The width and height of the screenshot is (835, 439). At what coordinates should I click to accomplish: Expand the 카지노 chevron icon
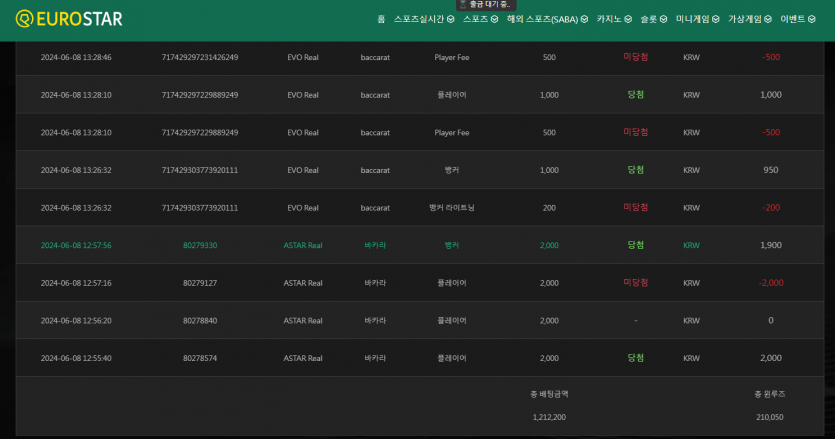click(628, 19)
